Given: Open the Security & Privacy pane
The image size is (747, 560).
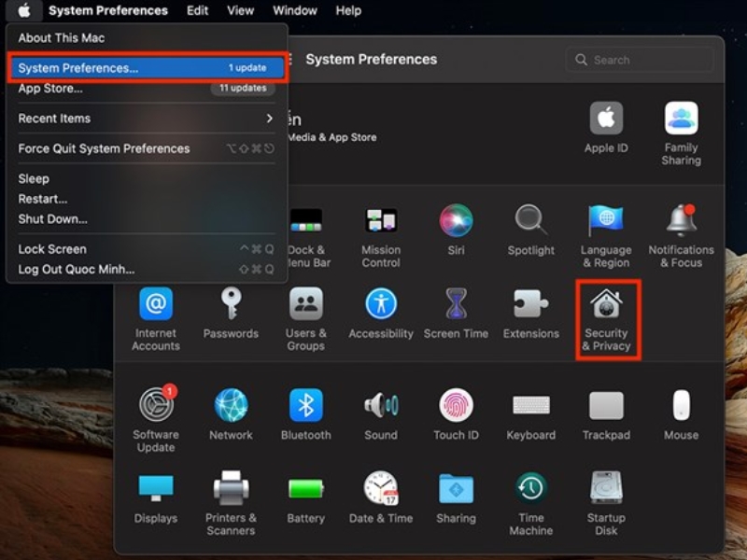Looking at the screenshot, I should [606, 319].
